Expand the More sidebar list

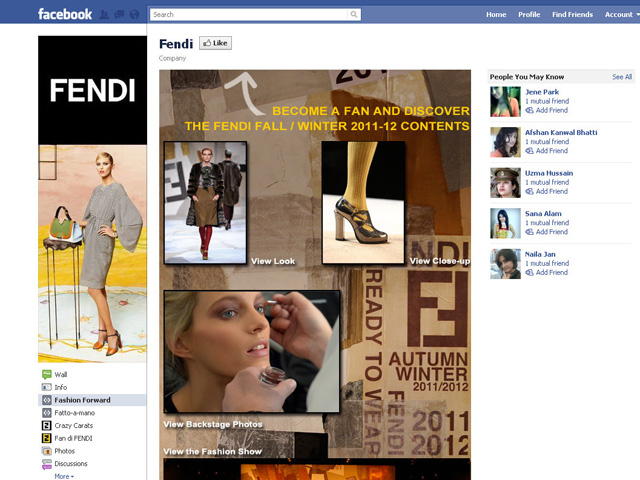(x=64, y=476)
